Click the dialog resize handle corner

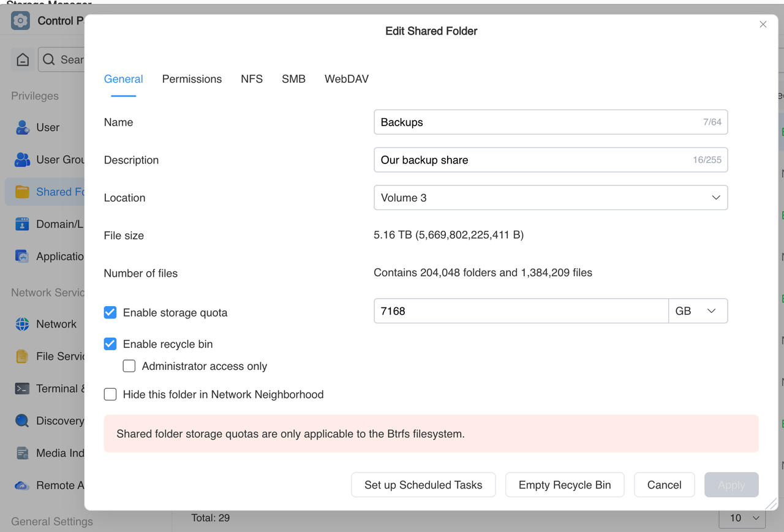pyautogui.click(x=771, y=503)
